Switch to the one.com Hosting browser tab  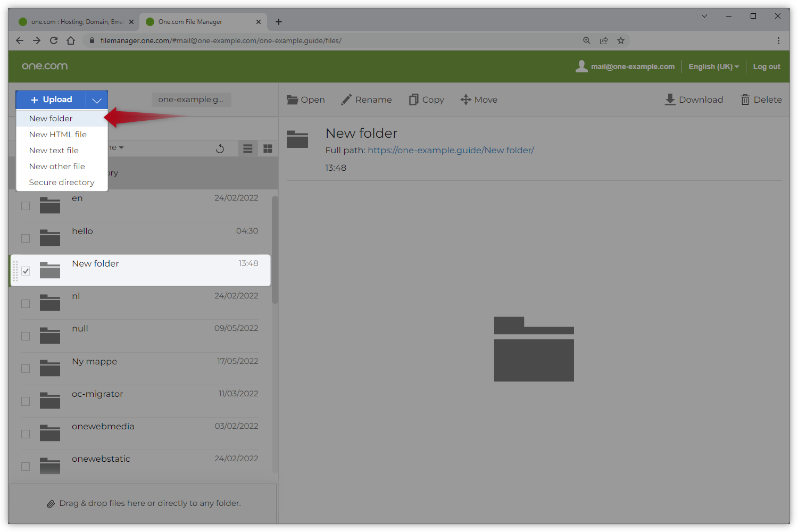tap(74, 21)
